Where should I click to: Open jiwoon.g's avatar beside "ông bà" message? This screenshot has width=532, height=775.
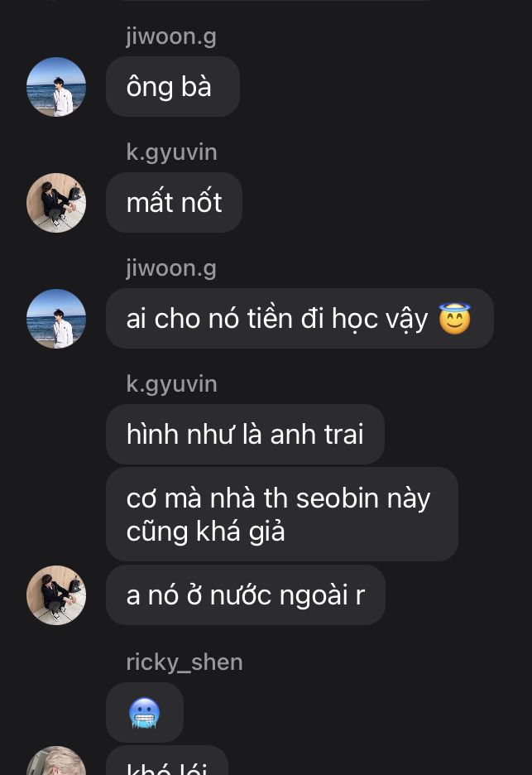coord(55,87)
